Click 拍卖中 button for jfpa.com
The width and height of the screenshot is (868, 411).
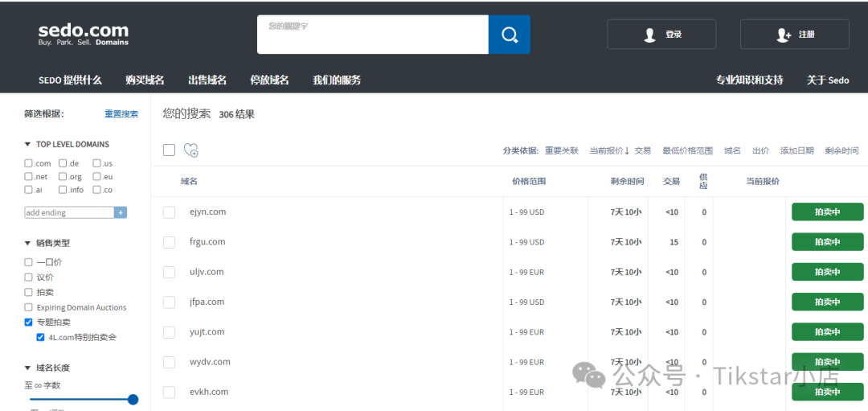[828, 302]
